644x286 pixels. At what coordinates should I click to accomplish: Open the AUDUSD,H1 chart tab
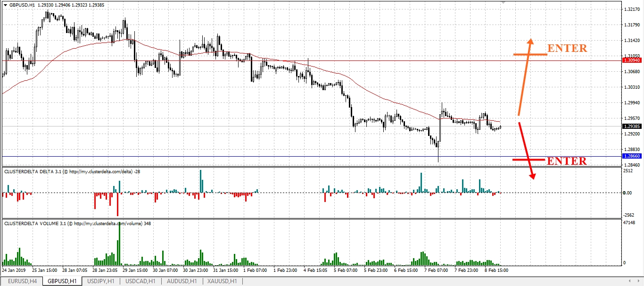182,281
